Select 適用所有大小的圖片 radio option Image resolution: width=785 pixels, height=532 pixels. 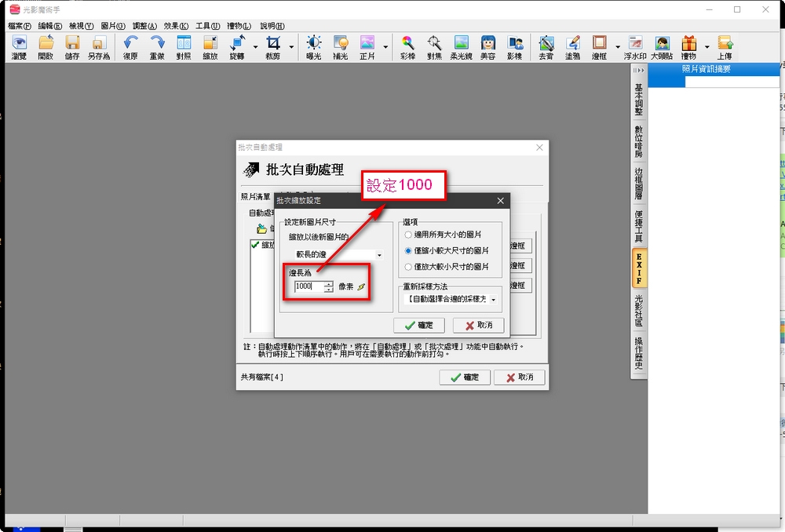(x=408, y=235)
